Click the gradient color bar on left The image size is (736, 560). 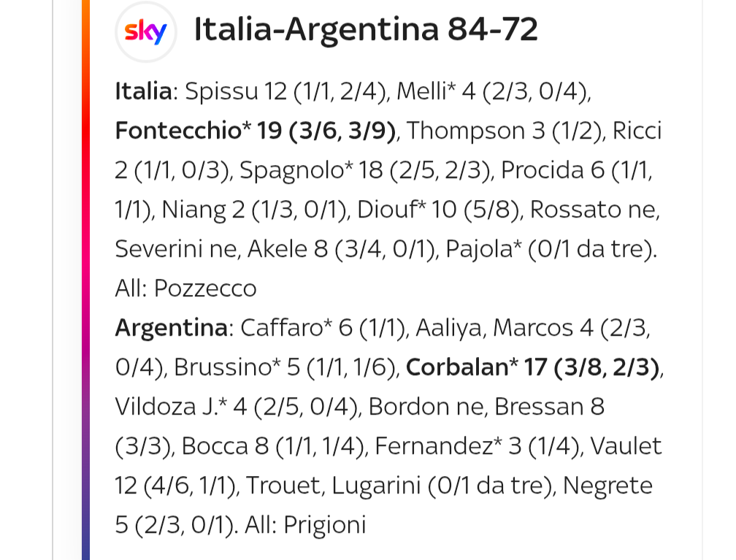pos(85,280)
